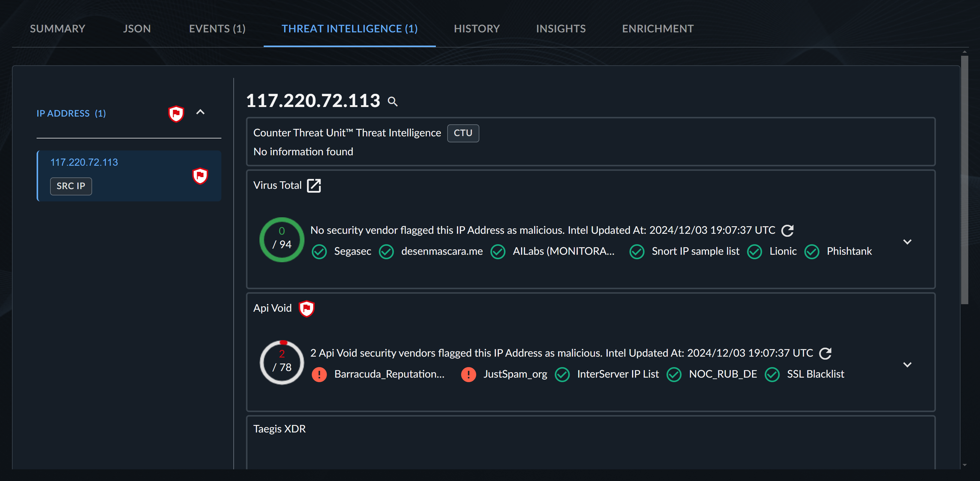Screen dimensions: 980x481
Task: Click the 2 / 78 Api Void score ring
Action: (x=282, y=362)
